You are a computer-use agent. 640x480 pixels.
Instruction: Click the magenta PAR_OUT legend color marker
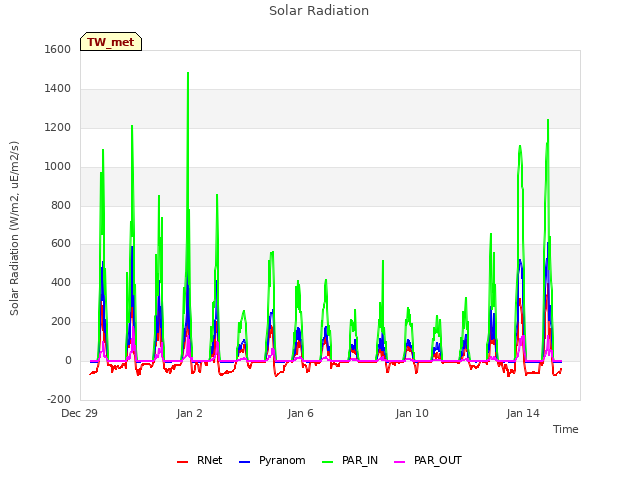coord(400,462)
